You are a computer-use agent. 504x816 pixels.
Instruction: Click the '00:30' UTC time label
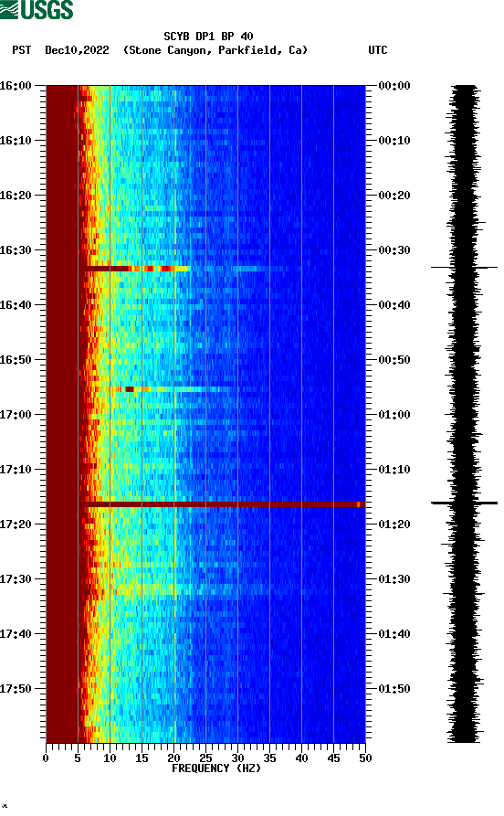[394, 250]
